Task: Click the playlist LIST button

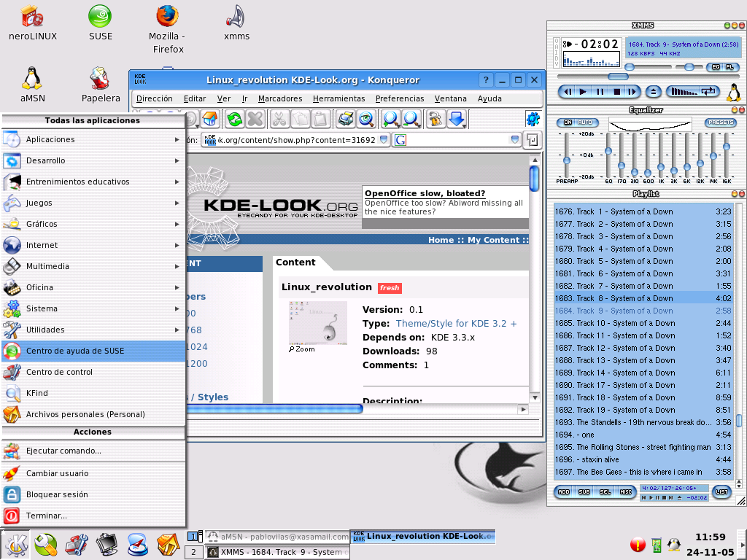Action: coord(721,492)
